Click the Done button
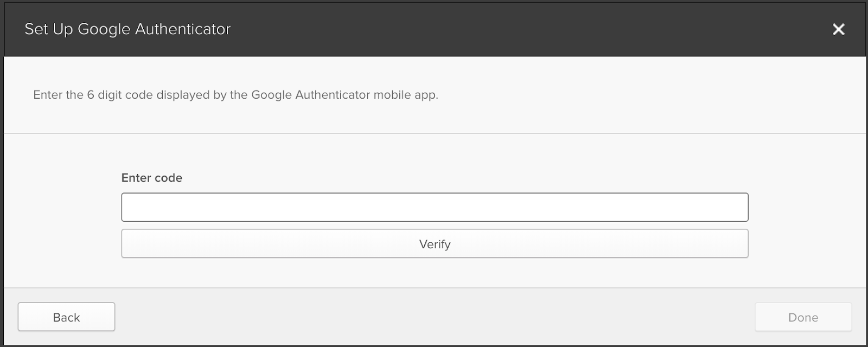 pyautogui.click(x=803, y=317)
